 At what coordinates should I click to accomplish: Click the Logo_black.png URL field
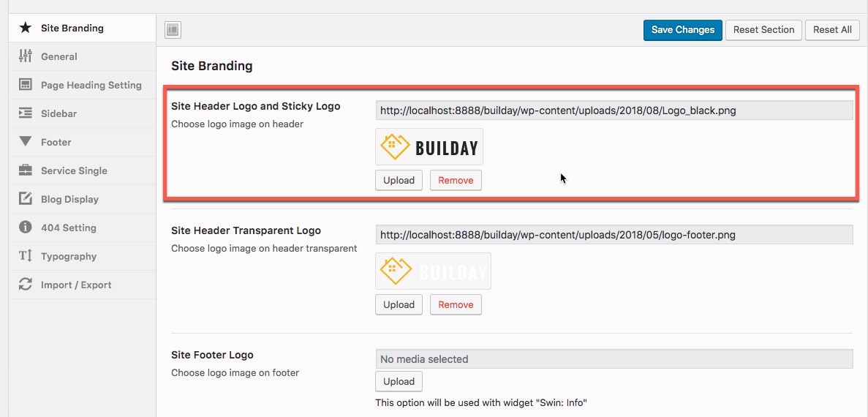point(614,110)
